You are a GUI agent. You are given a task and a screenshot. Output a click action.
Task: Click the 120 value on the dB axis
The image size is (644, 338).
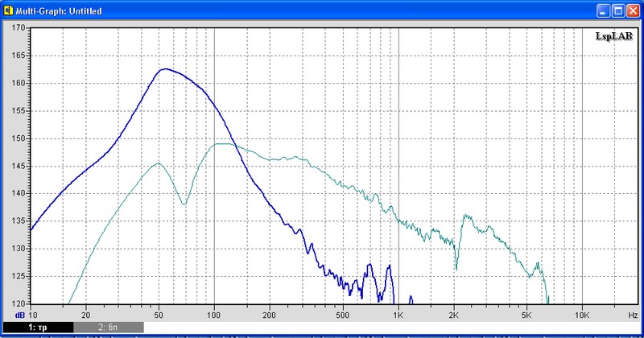click(19, 303)
